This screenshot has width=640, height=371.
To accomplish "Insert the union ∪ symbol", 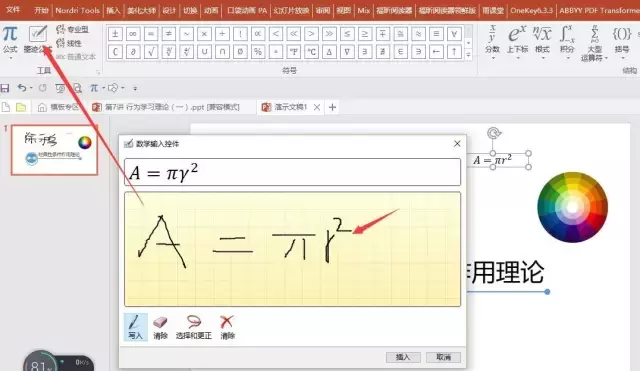I will (x=204, y=52).
